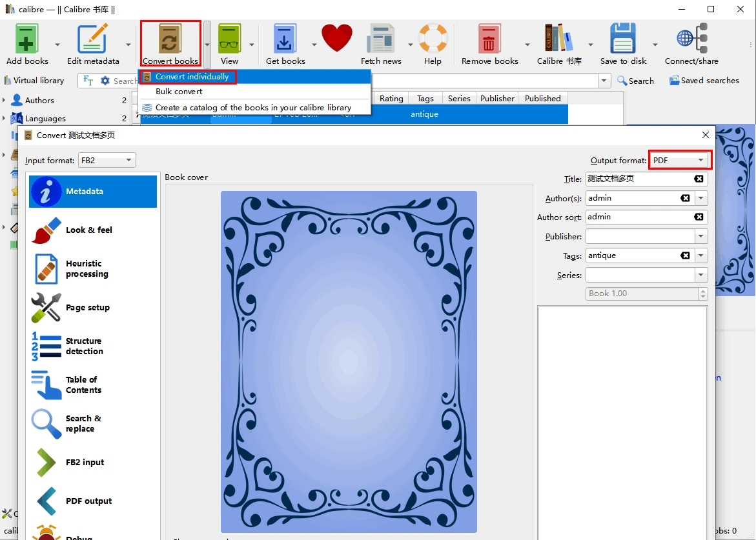Expand the Publisher combo box
756x540 pixels.
click(701, 237)
